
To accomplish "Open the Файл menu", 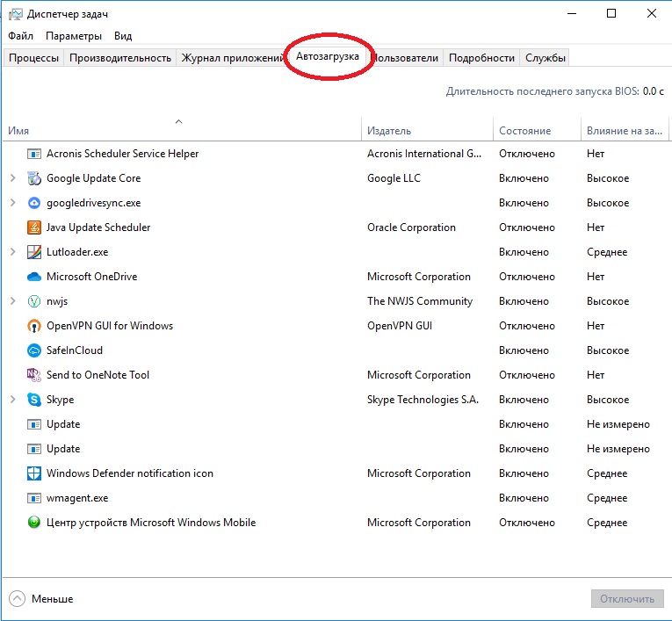I will 20,36.
